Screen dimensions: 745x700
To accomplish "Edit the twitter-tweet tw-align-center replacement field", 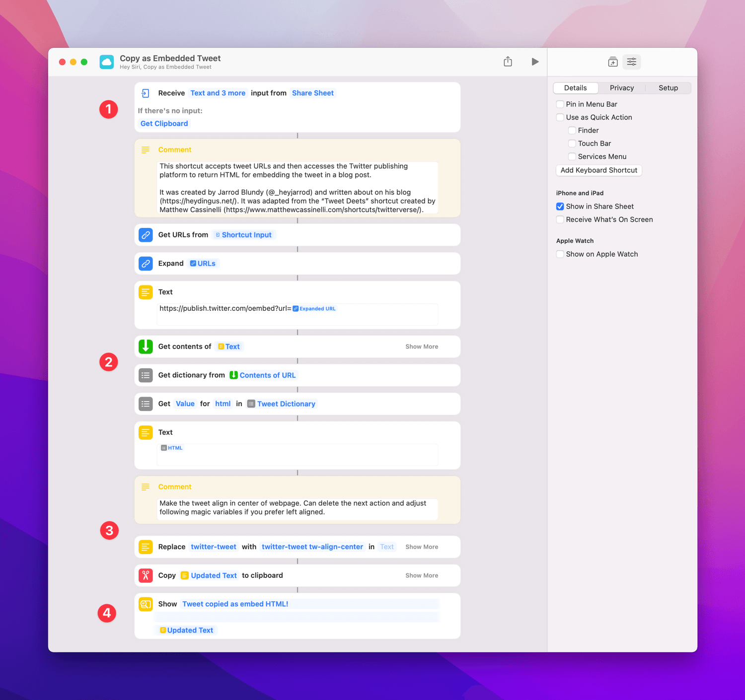I will [312, 547].
